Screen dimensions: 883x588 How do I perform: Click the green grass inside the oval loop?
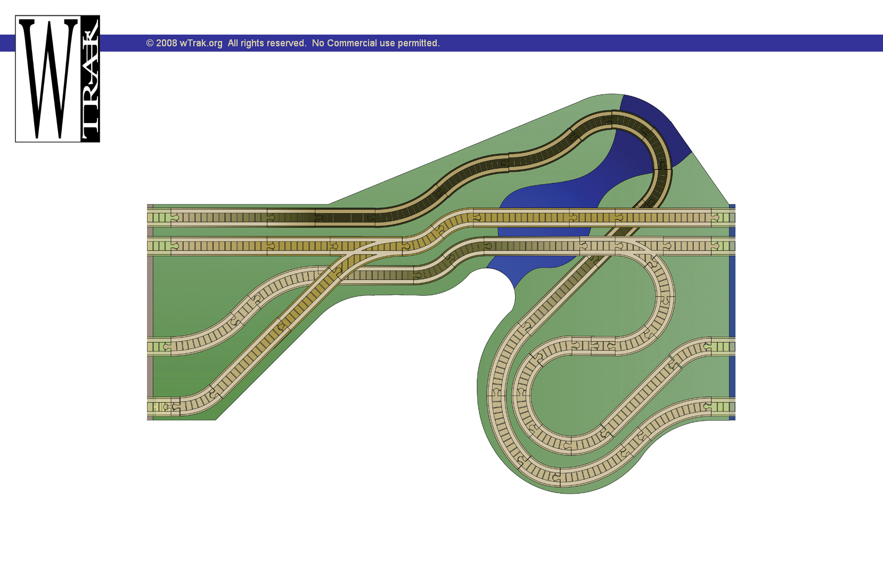point(575,388)
